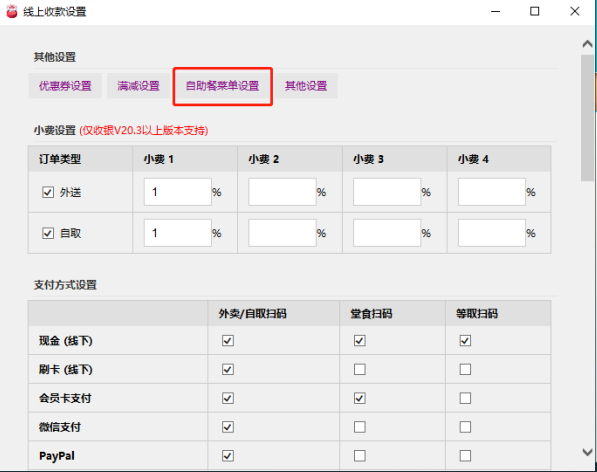
Task: Disable 微信支付 for 外卖/自取扫码
Action: click(x=228, y=427)
